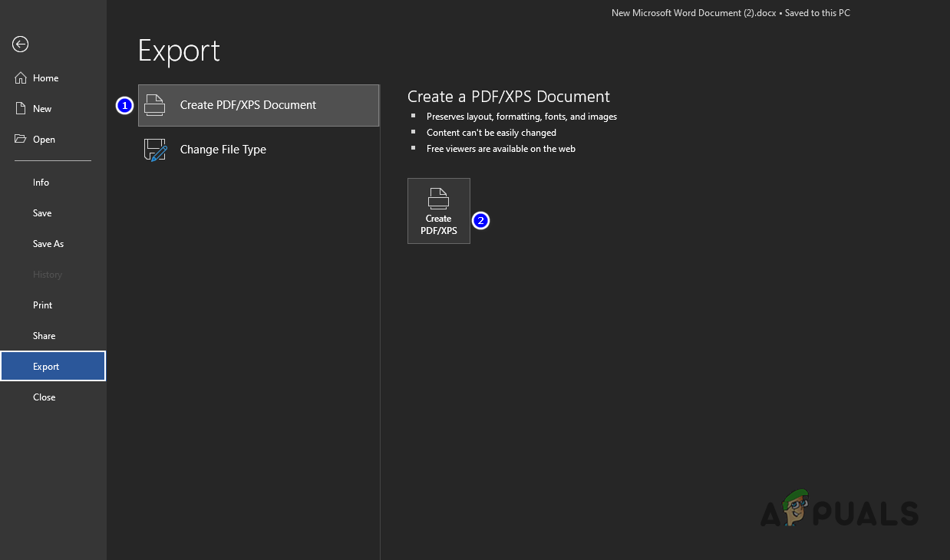This screenshot has height=560, width=950.
Task: Click the Open folder icon in the sidebar
Action: [21, 140]
